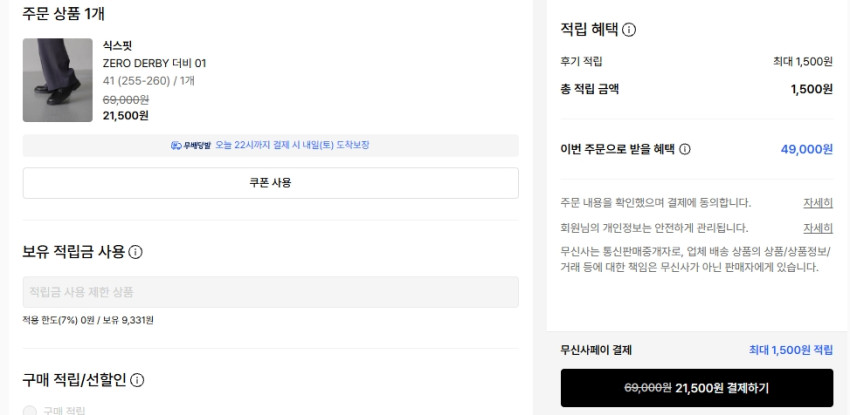The image size is (850, 415).
Task: Click the 도착보장 delivery guarantee banner text
Action: click(292, 145)
